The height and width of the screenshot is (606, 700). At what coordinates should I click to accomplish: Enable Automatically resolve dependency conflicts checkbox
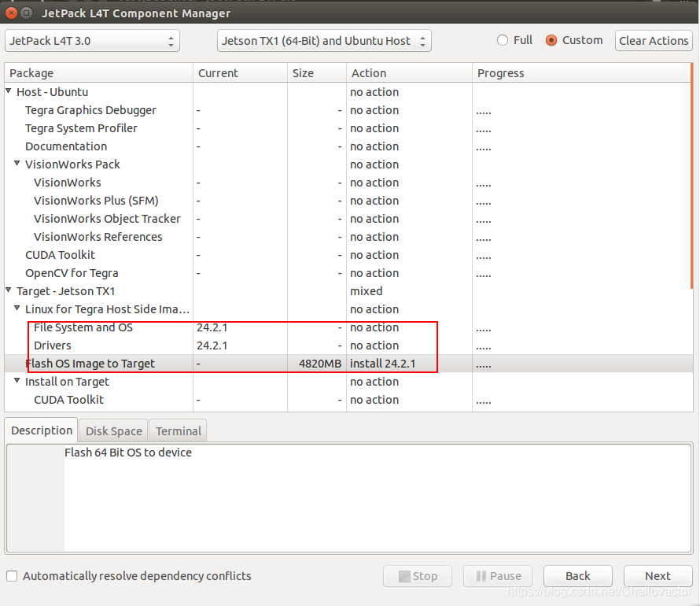tap(12, 576)
